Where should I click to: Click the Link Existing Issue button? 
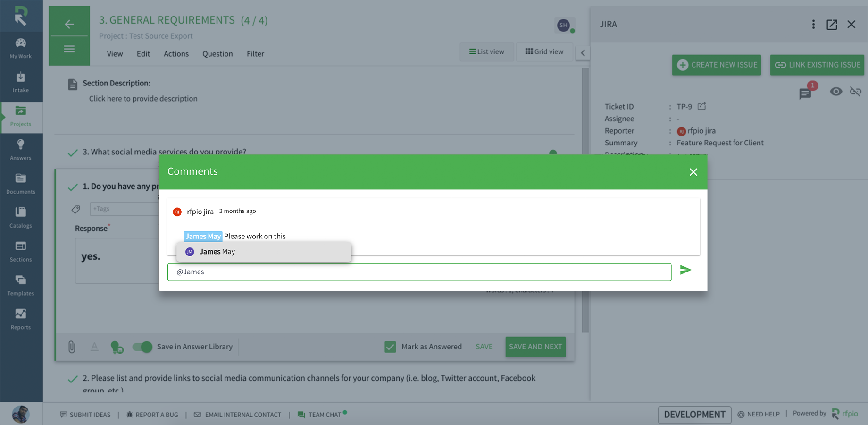[817, 65]
